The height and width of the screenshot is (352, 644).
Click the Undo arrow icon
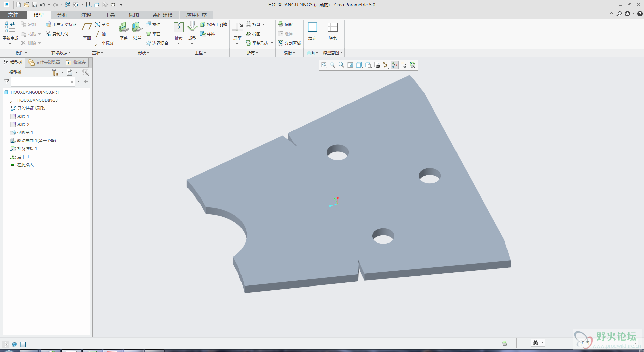click(43, 5)
